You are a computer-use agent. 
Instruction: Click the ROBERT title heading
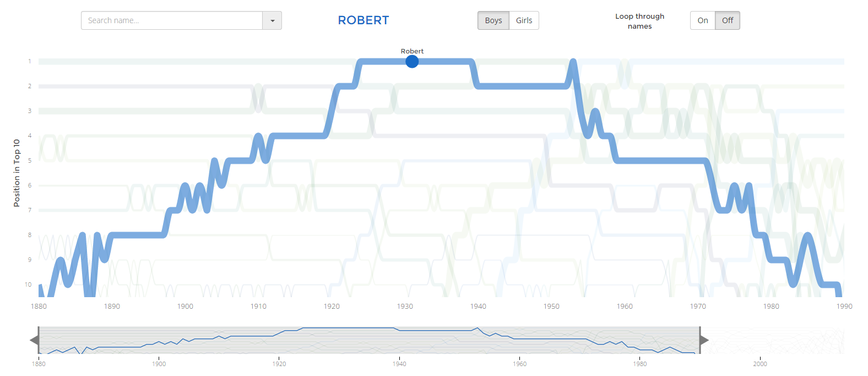pos(364,20)
